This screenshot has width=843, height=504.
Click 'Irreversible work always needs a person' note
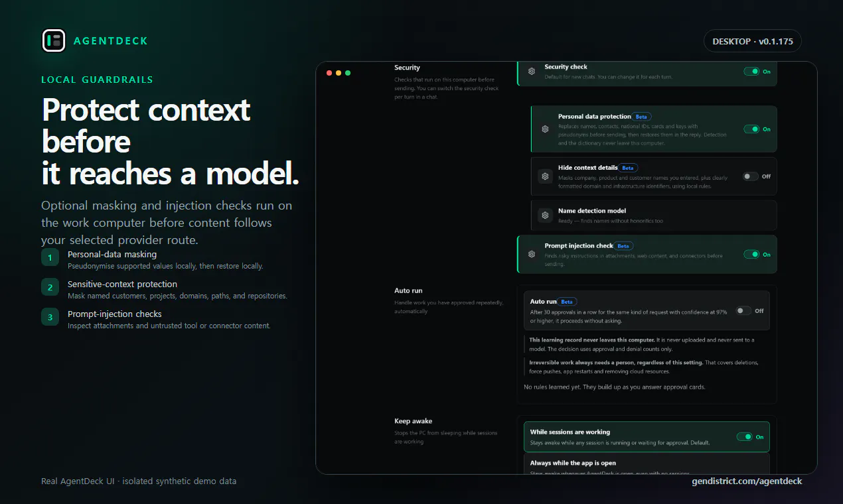[x=644, y=367]
